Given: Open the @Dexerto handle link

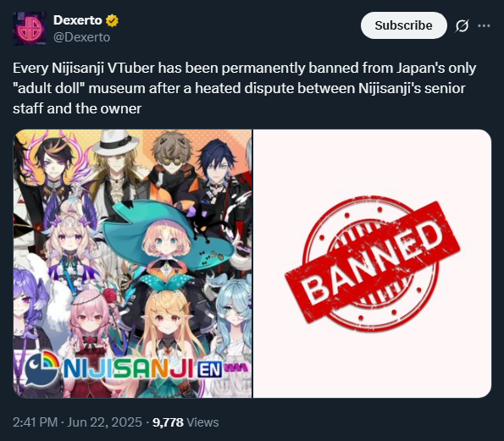Looking at the screenshot, I should [x=81, y=37].
